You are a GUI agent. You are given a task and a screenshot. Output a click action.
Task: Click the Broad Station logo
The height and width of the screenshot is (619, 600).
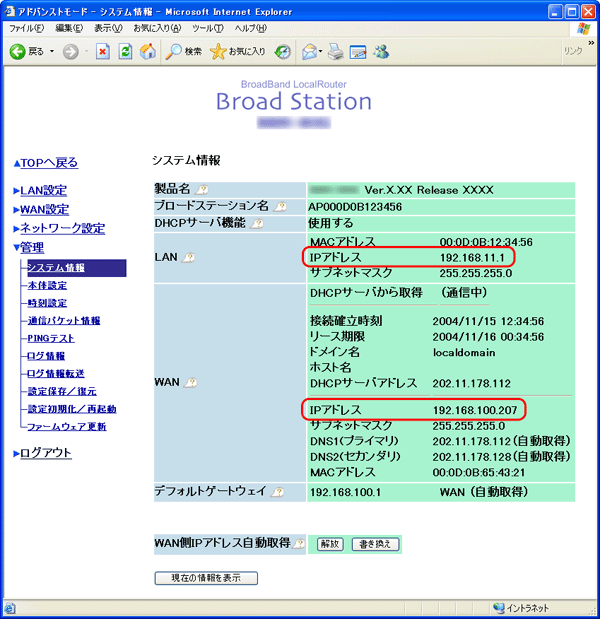pyautogui.click(x=294, y=101)
